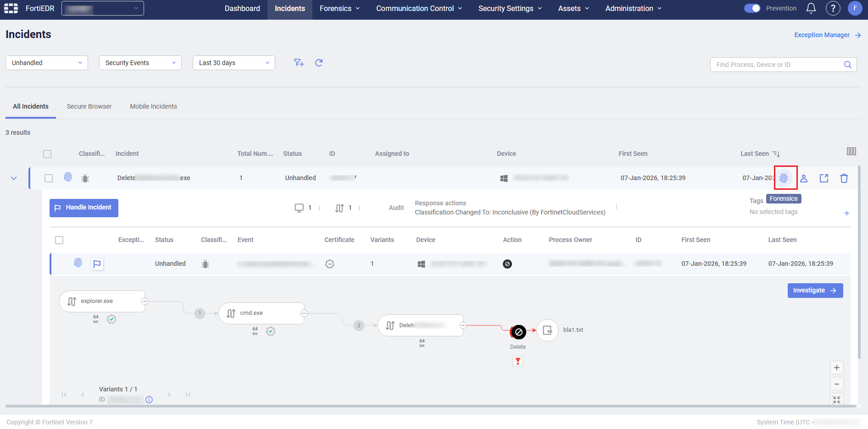Screen dimensions: 868x429
Task: Click the Find Process, Device or ID field
Action: [778, 65]
